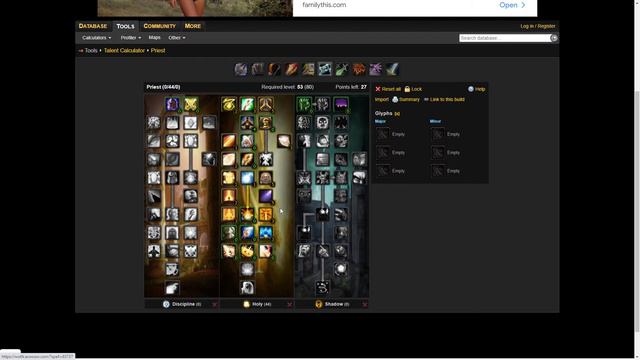Click the Shadowform talent icon

pyautogui.click(x=322, y=214)
